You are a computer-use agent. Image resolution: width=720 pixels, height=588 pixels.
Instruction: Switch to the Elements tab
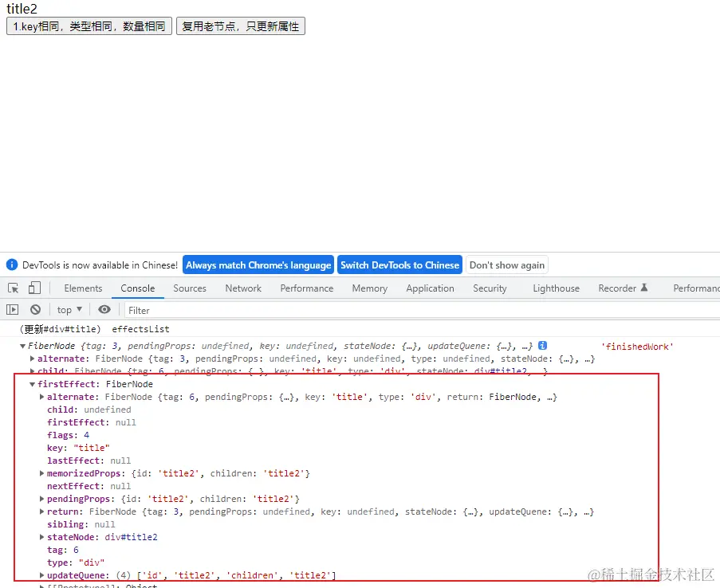[x=83, y=288]
